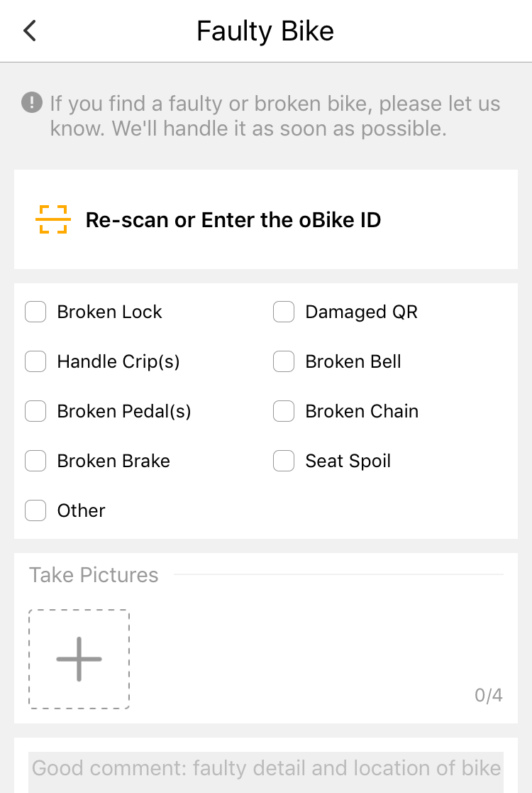Tap the plus icon to add picture
Image resolution: width=532 pixels, height=793 pixels.
pyautogui.click(x=79, y=659)
